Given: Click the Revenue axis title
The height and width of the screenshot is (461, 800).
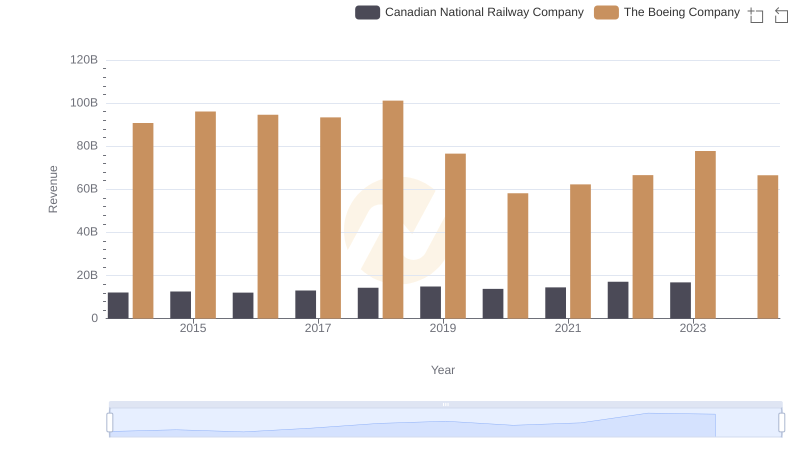Looking at the screenshot, I should 53,189.
